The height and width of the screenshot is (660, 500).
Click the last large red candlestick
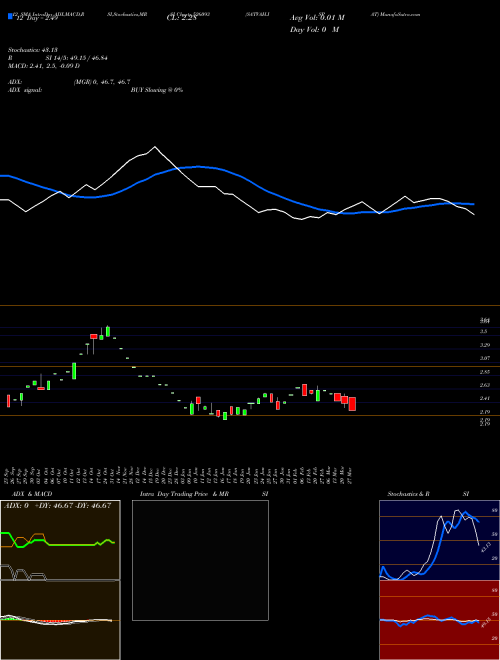tap(352, 404)
